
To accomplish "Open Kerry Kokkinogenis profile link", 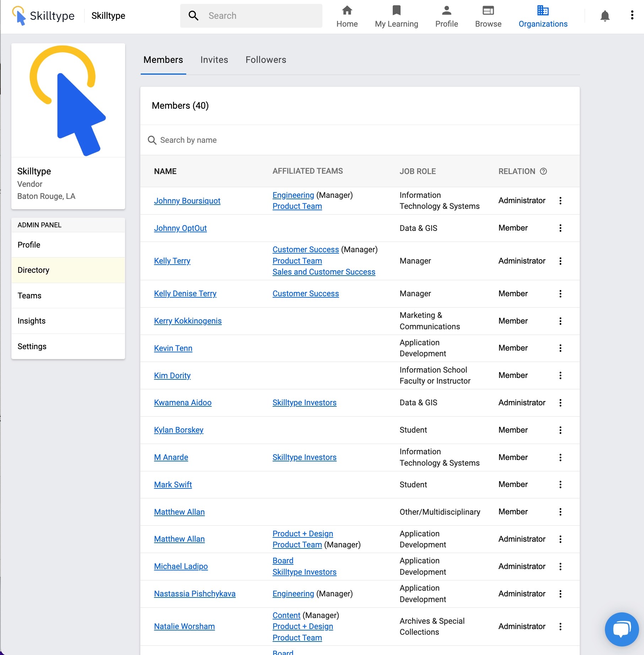I will 188,321.
